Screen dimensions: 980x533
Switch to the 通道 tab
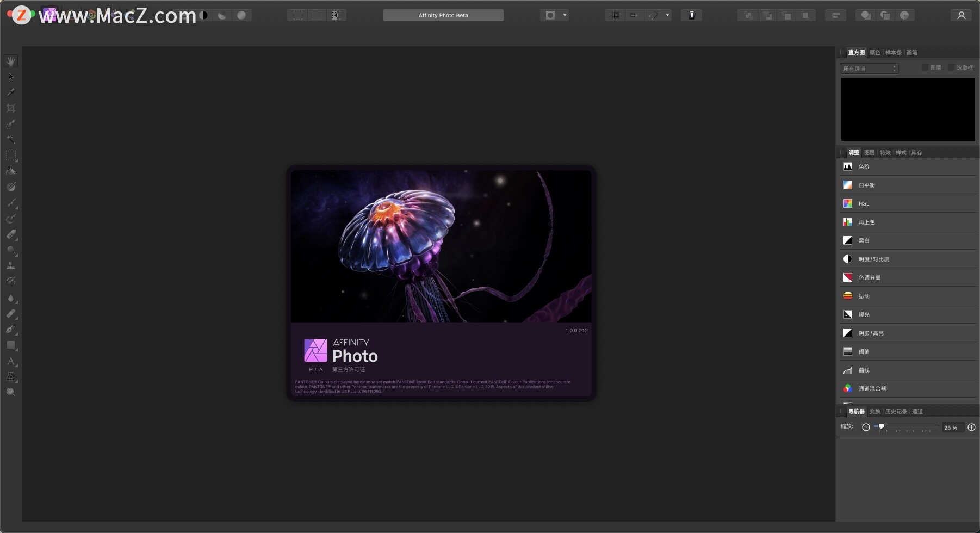click(x=917, y=412)
